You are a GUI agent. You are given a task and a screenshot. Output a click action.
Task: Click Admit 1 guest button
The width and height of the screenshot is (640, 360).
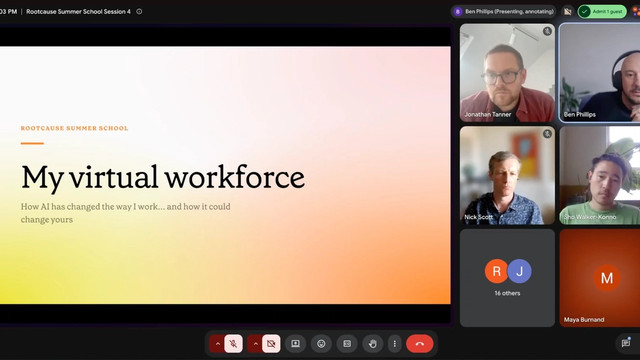[602, 11]
